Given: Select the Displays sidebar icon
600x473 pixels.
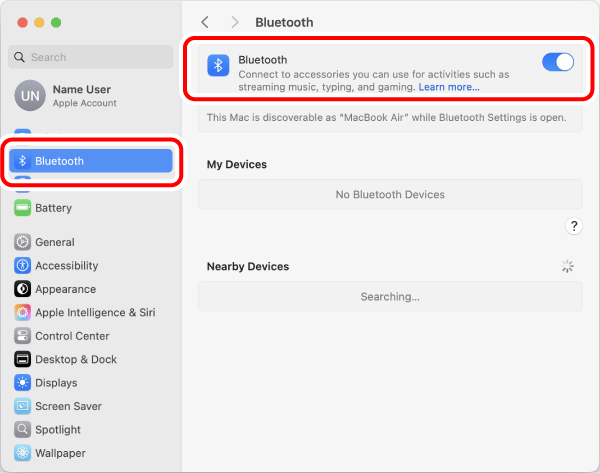Looking at the screenshot, I should tap(22, 383).
